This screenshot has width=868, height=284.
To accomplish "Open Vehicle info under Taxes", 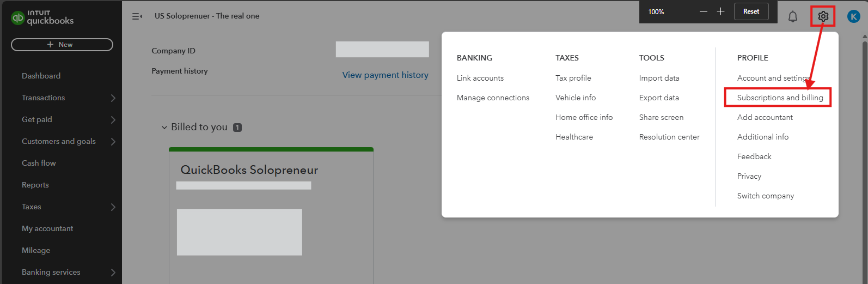I will [576, 98].
